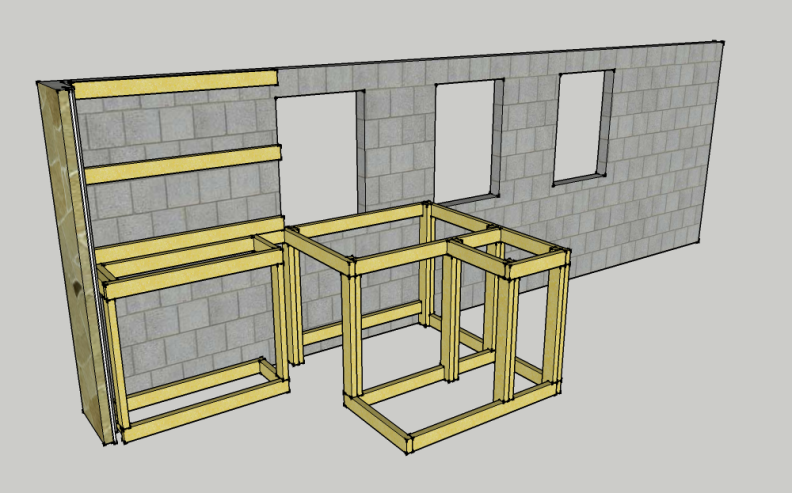Select the front top rail of the left workbench frame
Viewport: 792px width, 493px height.
tap(192, 274)
